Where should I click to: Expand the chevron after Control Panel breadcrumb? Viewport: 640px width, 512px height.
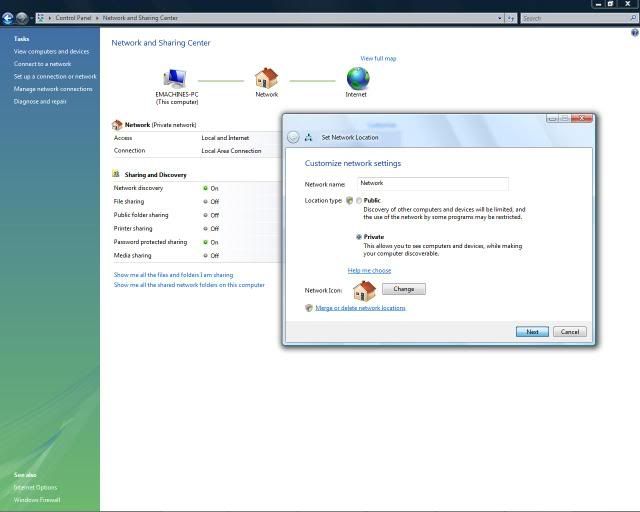[x=98, y=18]
